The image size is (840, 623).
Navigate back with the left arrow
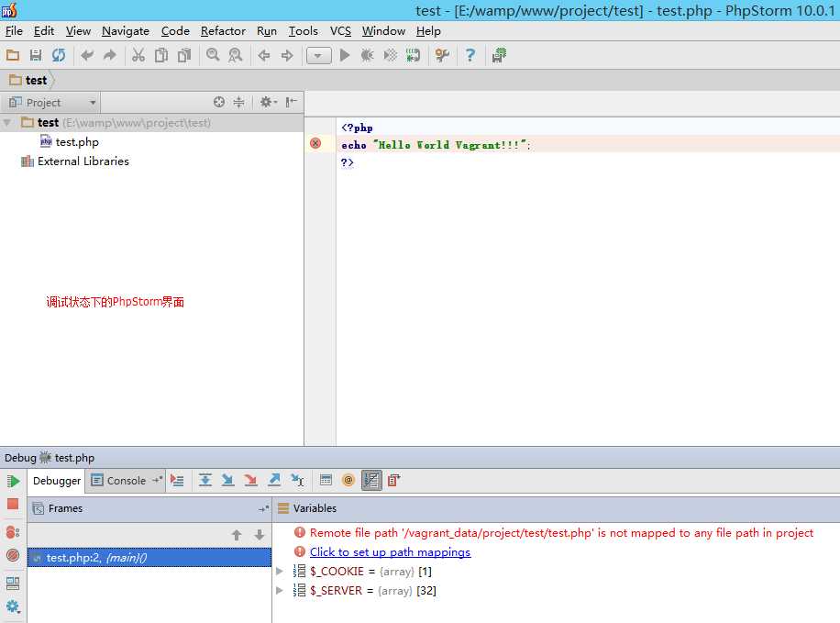click(x=263, y=55)
